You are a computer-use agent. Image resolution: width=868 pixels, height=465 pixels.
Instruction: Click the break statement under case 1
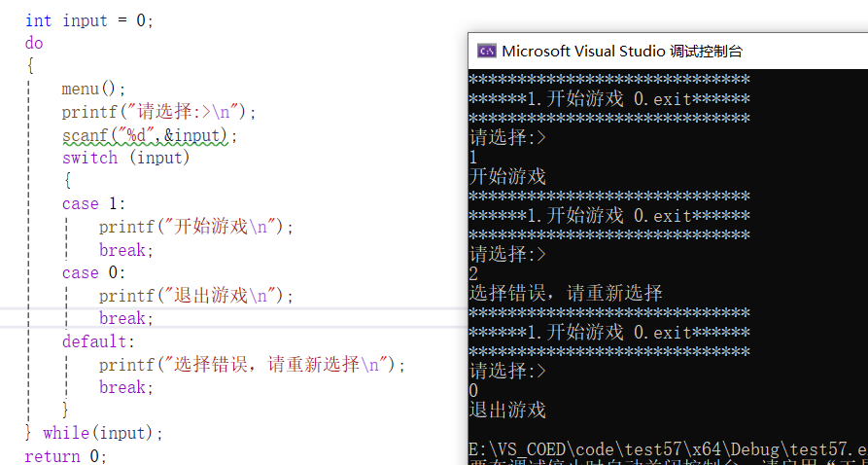click(x=126, y=250)
